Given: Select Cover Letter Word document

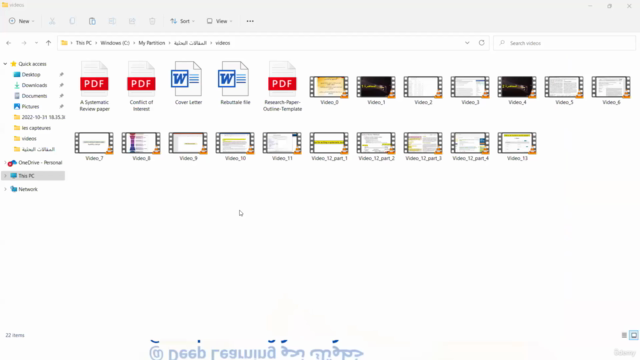Looking at the screenshot, I should click(188, 83).
